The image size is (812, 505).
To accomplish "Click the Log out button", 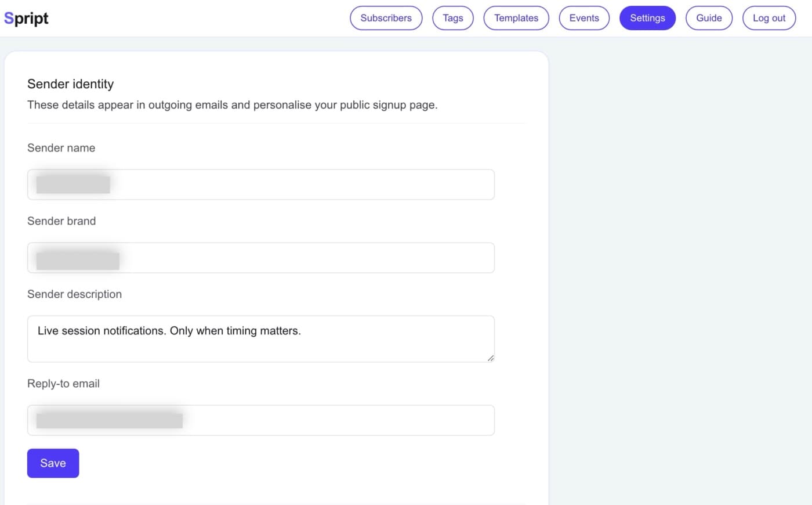I will click(768, 18).
